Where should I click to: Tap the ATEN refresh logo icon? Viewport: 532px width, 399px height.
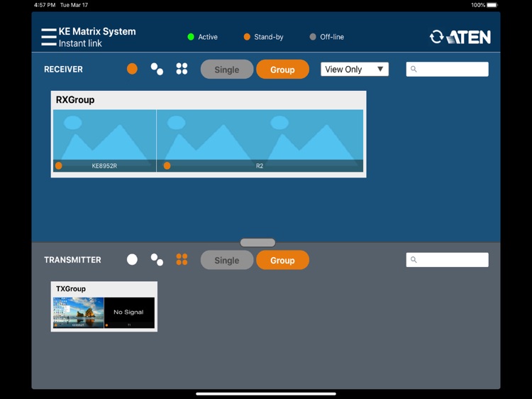click(436, 37)
